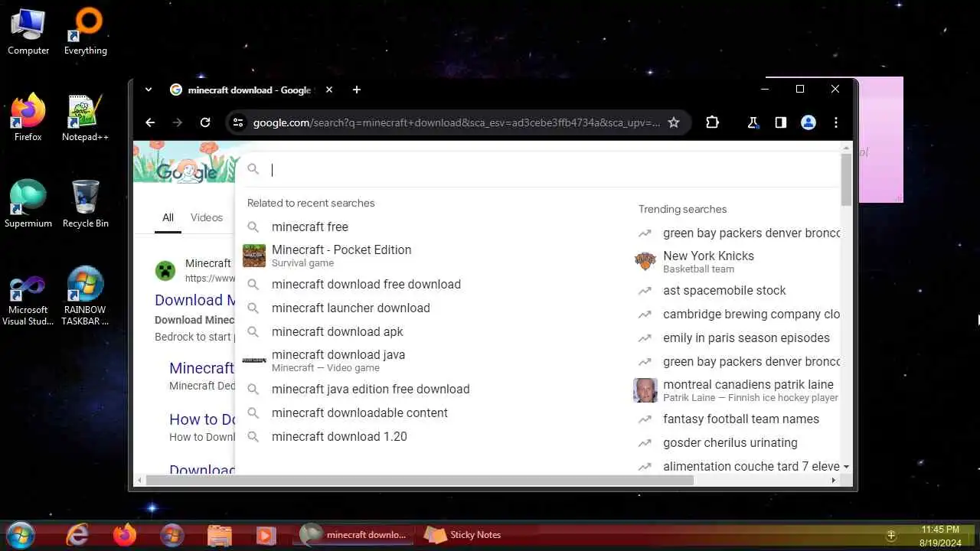Viewport: 980px width, 551px height.
Task: Open Firefox from the taskbar
Action: pyautogui.click(x=125, y=535)
